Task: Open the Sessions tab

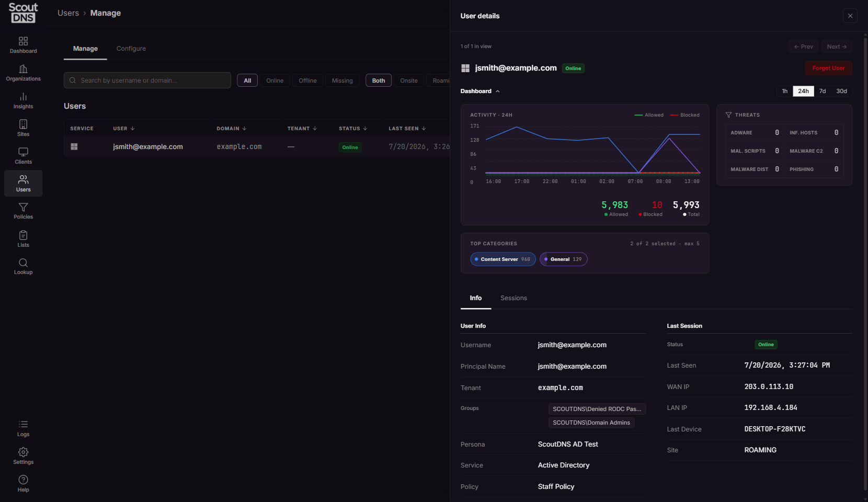Action: (513, 298)
